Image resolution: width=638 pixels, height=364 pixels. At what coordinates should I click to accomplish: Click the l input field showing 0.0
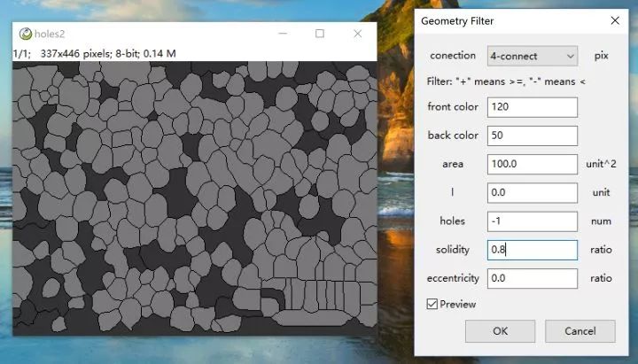(x=533, y=192)
